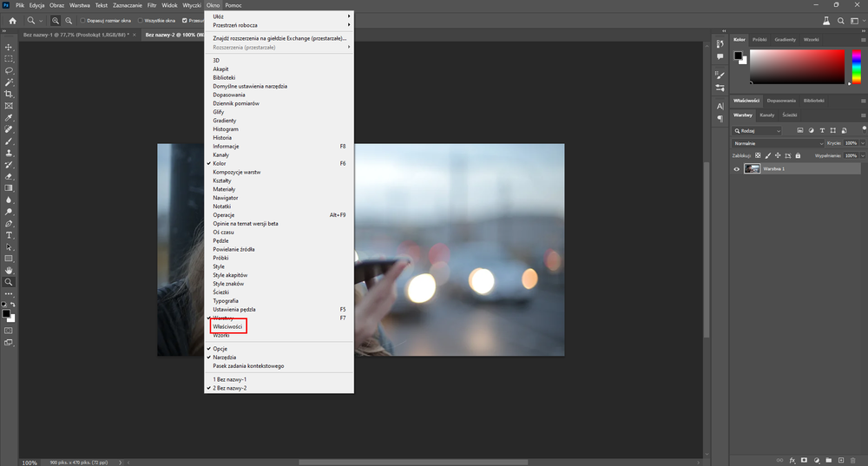The image size is (868, 466).
Task: Open the Filtr menu in the menu bar
Action: coord(152,5)
